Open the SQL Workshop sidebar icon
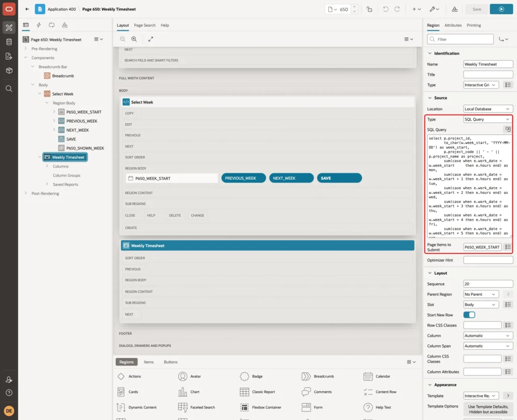Screen dimensions: 517x420 point(9,42)
